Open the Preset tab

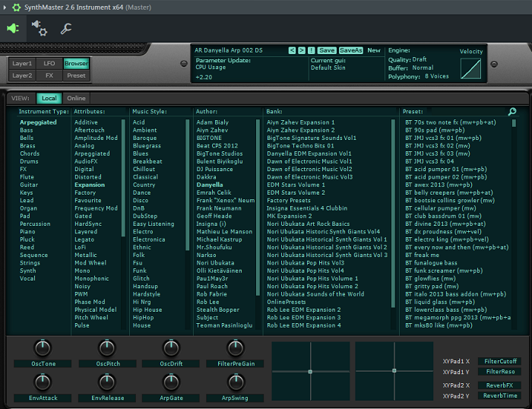pyautogui.click(x=76, y=75)
